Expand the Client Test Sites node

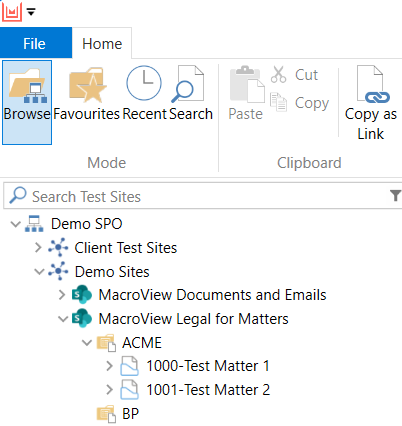click(x=38, y=248)
